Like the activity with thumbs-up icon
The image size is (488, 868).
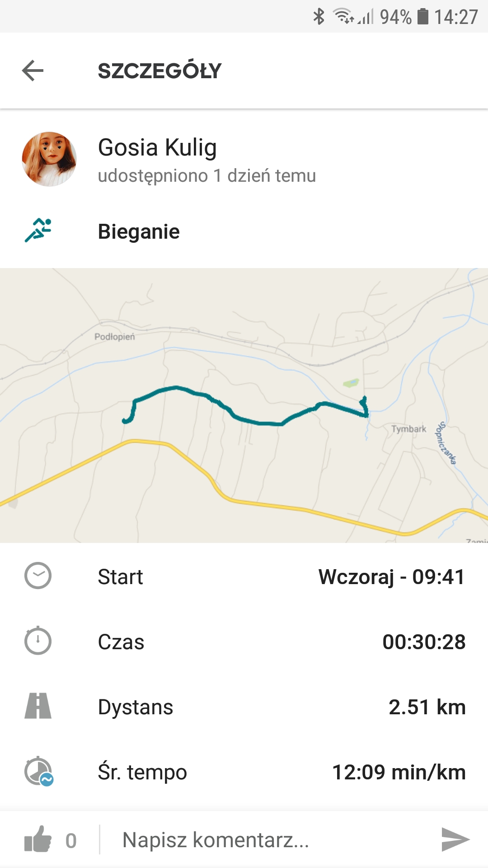(x=38, y=840)
